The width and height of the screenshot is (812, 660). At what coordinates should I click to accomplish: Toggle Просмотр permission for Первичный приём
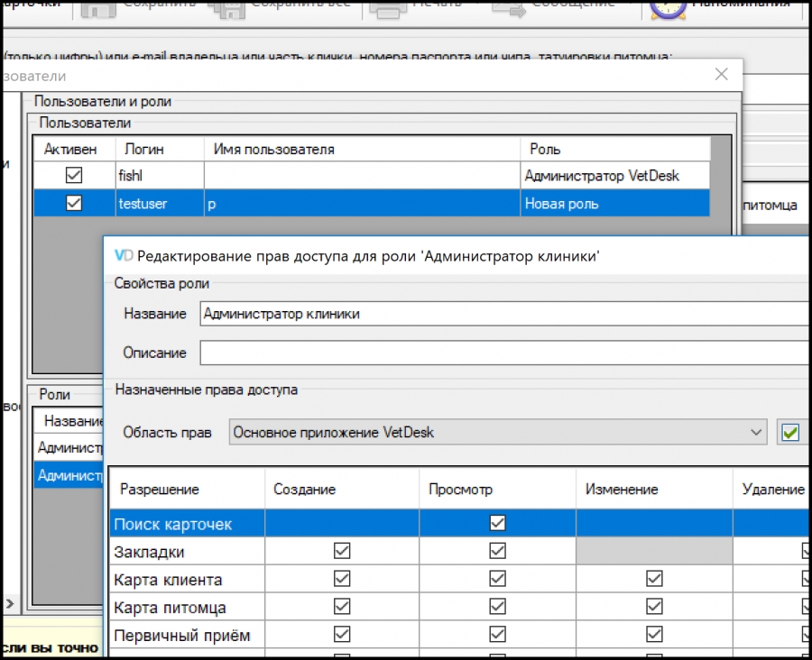click(x=498, y=634)
